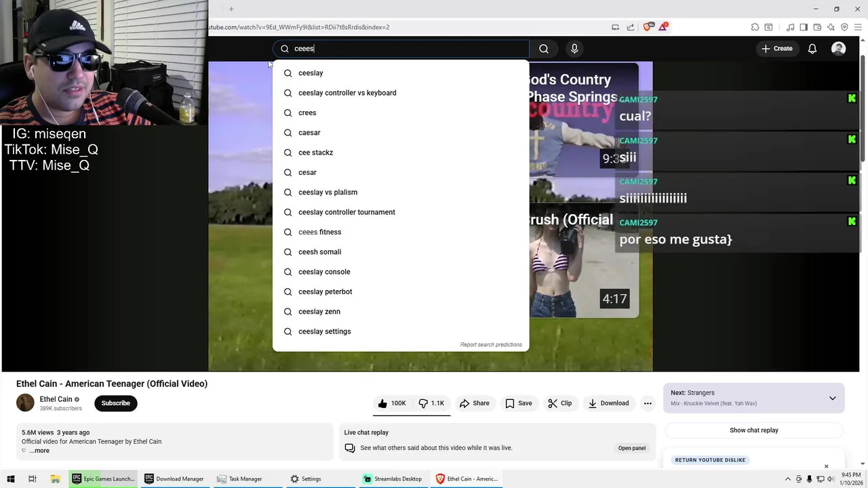Toggle the browser sidebar panel icon

pos(804,27)
